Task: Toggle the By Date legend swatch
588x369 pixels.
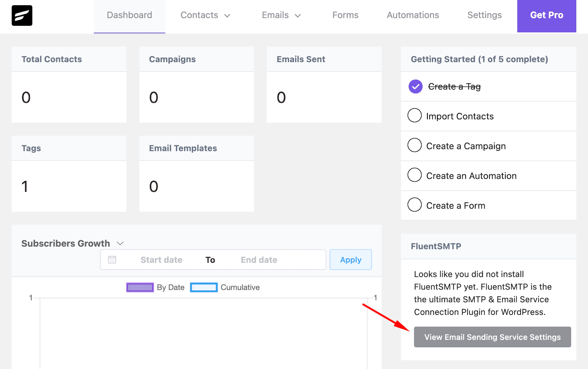Action: point(140,287)
